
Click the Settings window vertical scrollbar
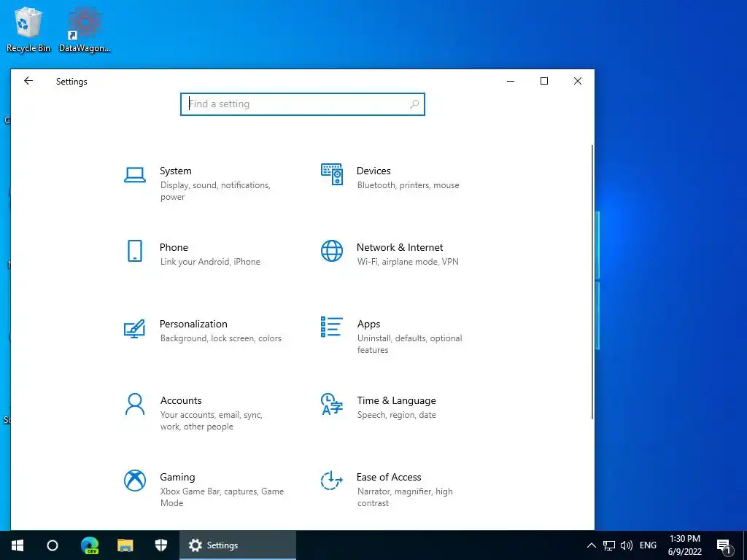[x=592, y=282]
